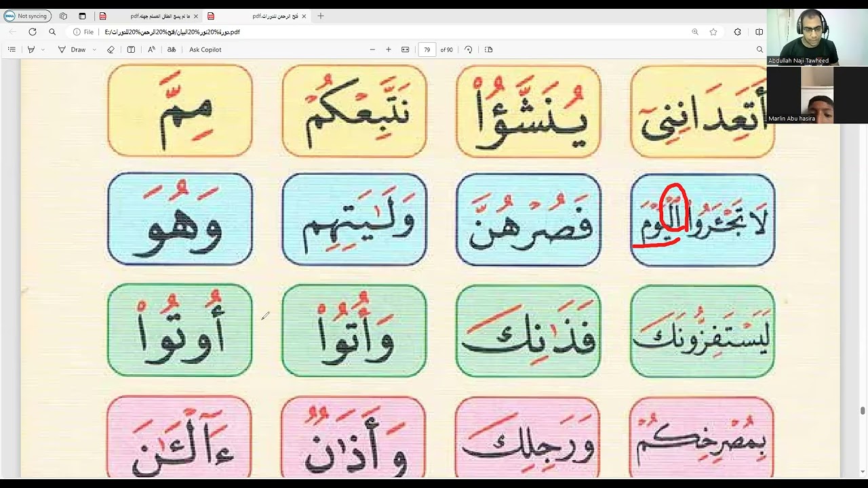
Task: Select the Add text tool
Action: (x=131, y=49)
